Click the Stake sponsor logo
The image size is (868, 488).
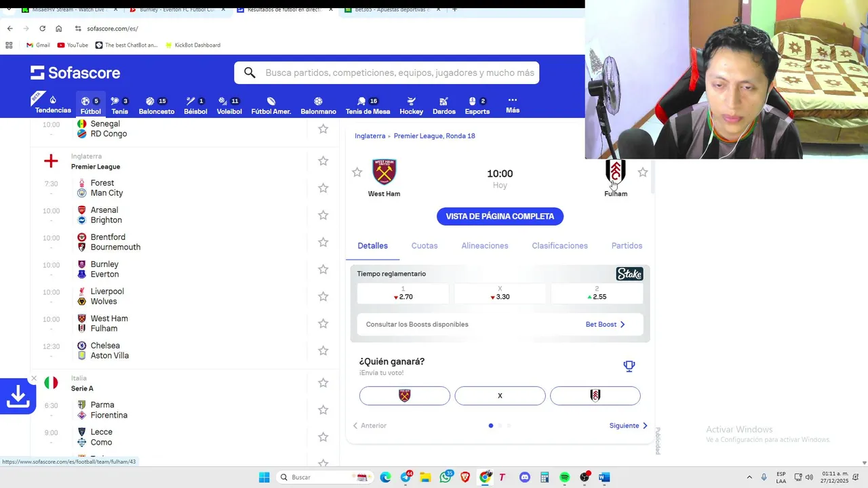tap(629, 274)
